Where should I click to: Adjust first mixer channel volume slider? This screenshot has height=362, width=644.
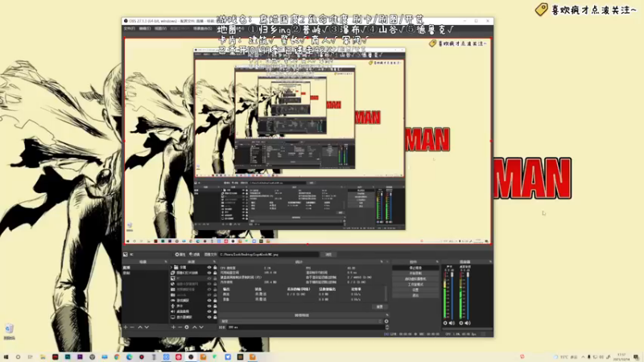click(x=452, y=295)
